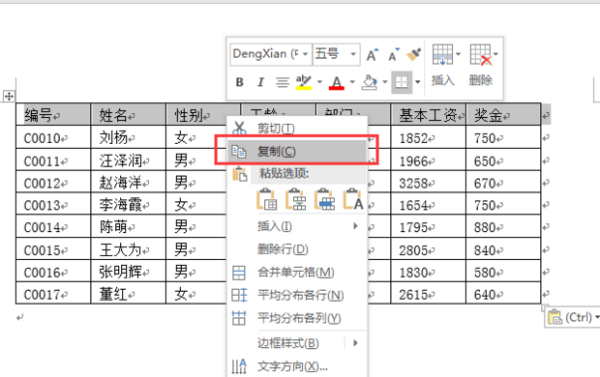Viewport: 600px width, 377px height.
Task: Choose 合并单元格(M) menu item
Action: (x=298, y=273)
